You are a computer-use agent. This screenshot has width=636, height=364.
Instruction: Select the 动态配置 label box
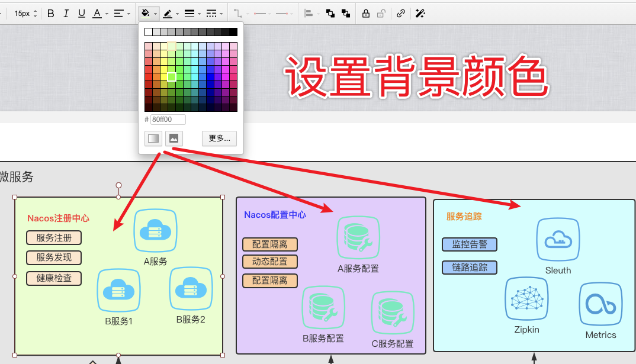coord(270,262)
